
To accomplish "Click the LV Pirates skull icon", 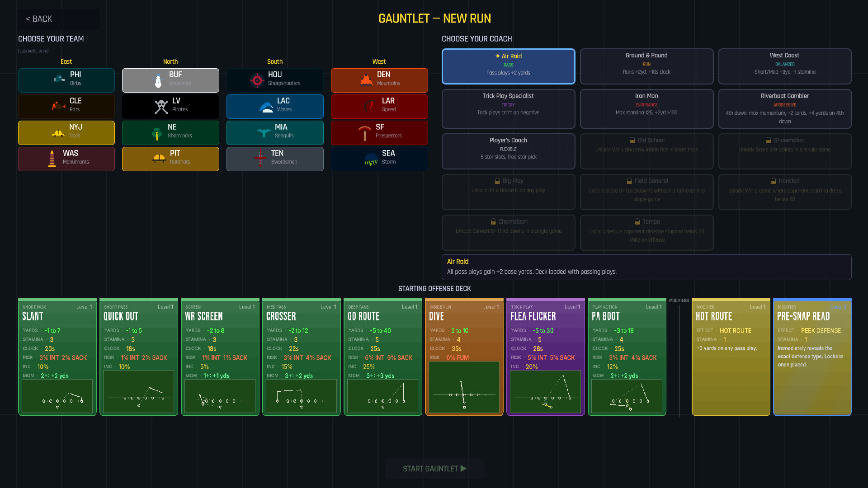I will (x=160, y=106).
